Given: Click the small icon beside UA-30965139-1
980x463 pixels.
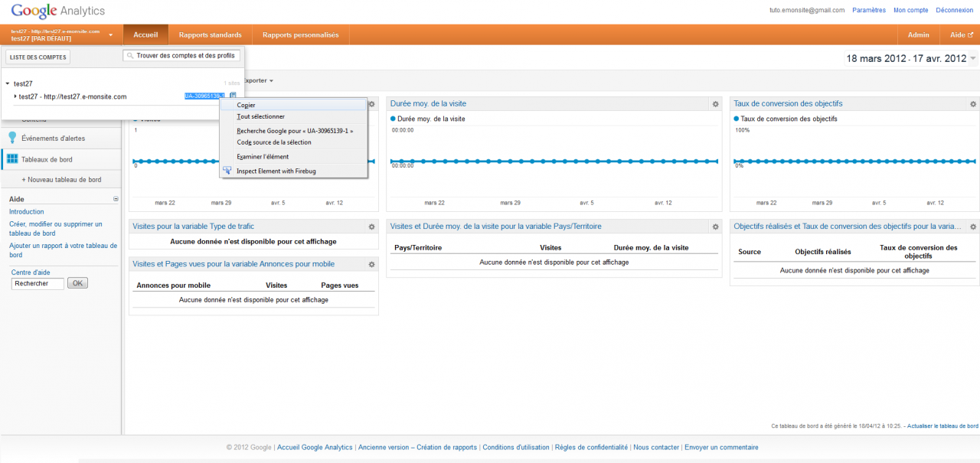Looking at the screenshot, I should [233, 96].
